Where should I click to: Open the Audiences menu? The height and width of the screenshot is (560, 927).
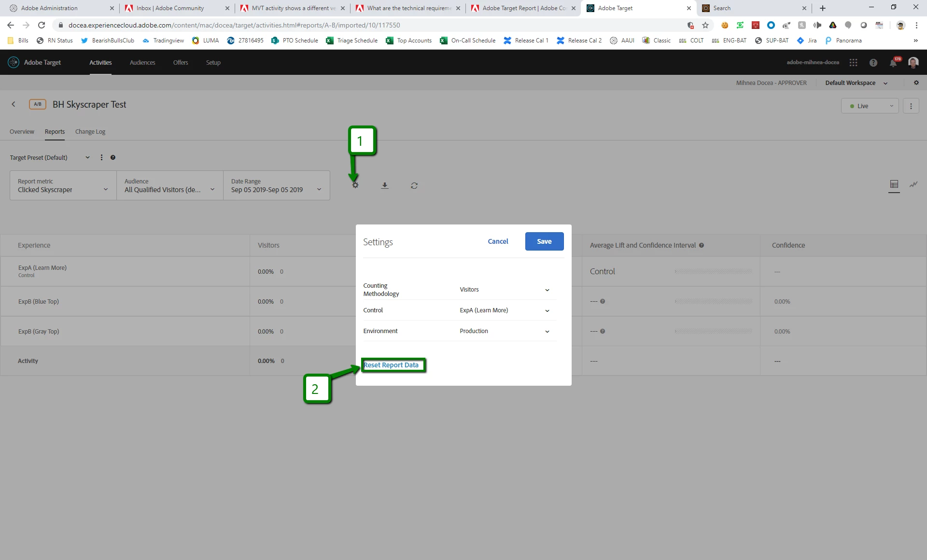(142, 63)
